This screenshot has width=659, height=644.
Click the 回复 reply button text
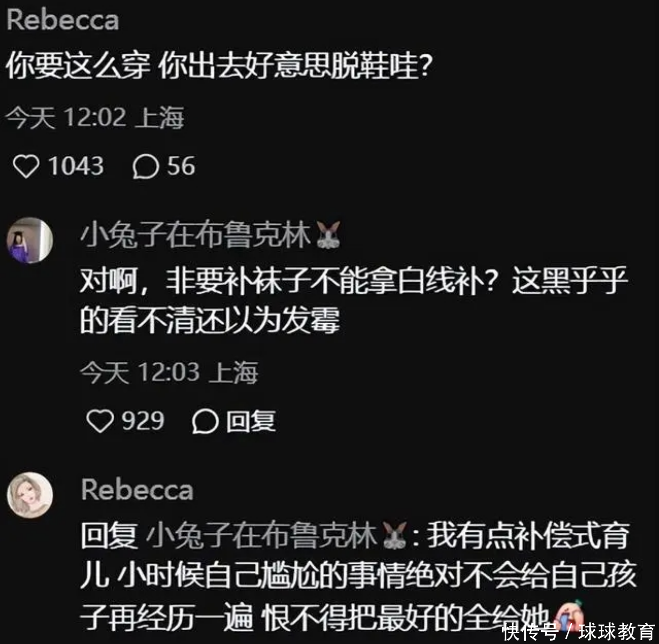coord(251,422)
